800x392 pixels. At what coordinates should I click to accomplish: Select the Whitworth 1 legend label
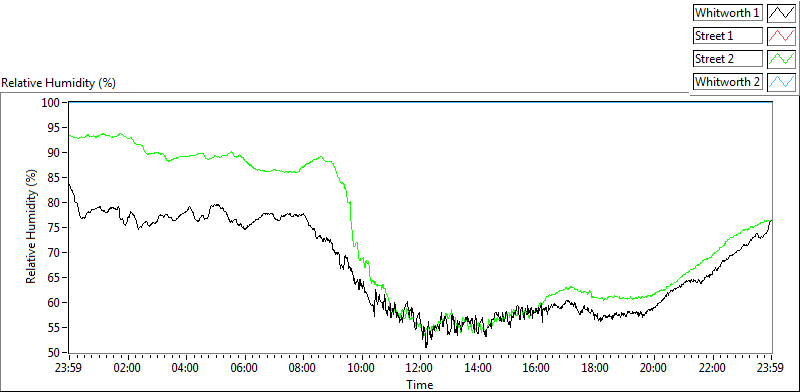[x=728, y=13]
